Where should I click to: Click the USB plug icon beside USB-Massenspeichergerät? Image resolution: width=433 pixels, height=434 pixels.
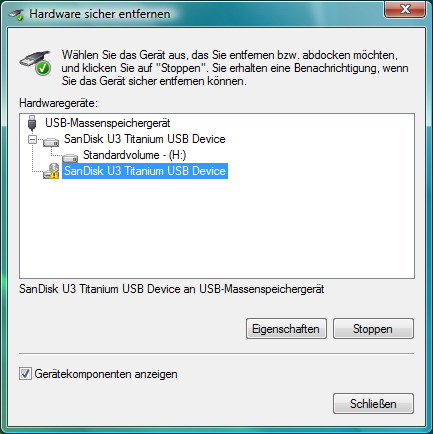(x=32, y=123)
